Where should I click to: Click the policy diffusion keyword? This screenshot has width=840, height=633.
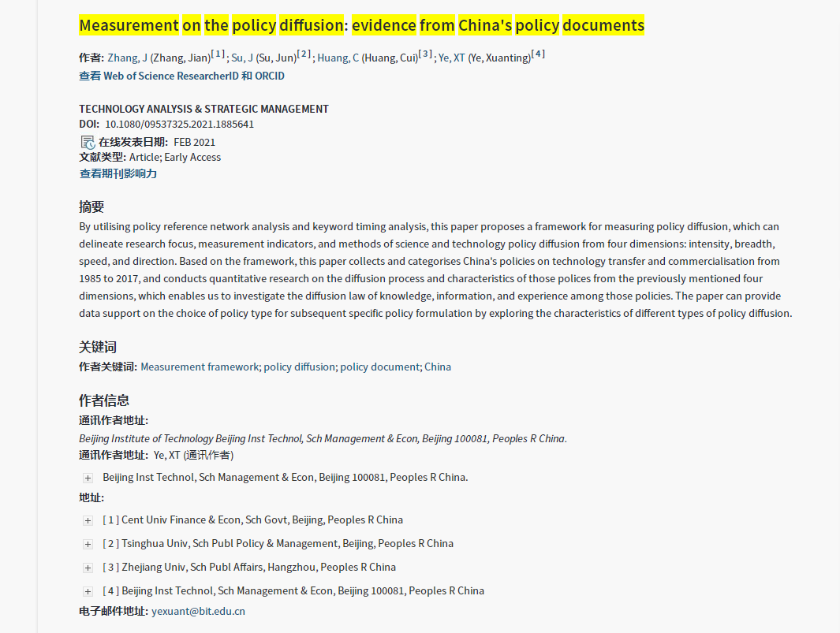(299, 367)
